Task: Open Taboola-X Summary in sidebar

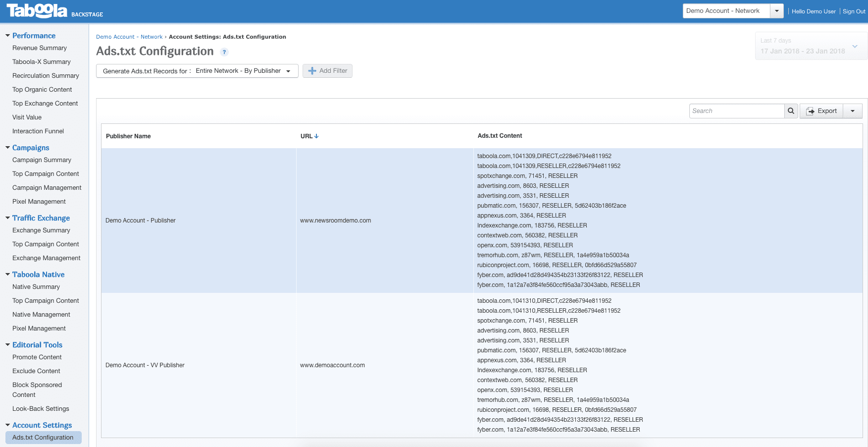Action: pyautogui.click(x=42, y=62)
